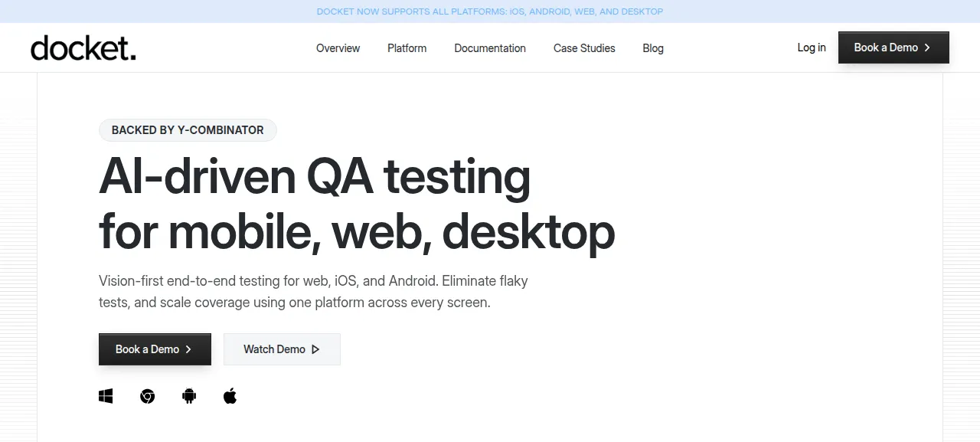Click chevron arrow in hero Book a Demo
Screen dimensions: 980x442
pos(188,349)
